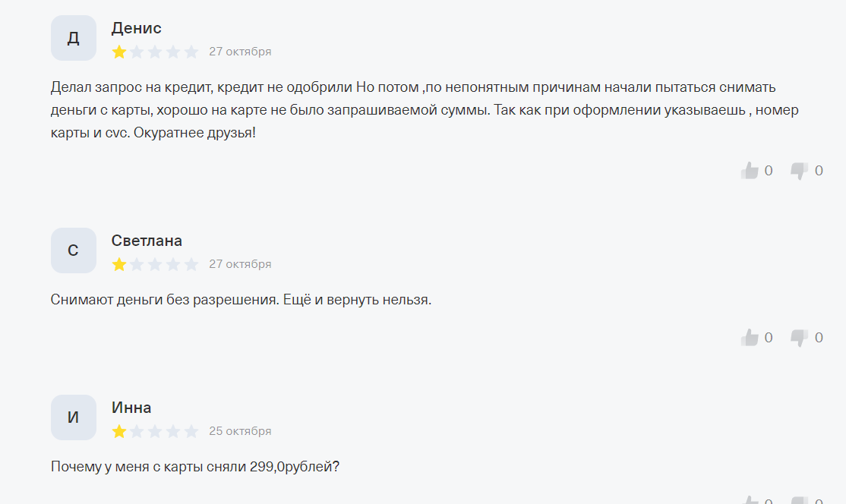Click the yellow star in Денис's rating
Screen dimensions: 846x504
coord(119,52)
